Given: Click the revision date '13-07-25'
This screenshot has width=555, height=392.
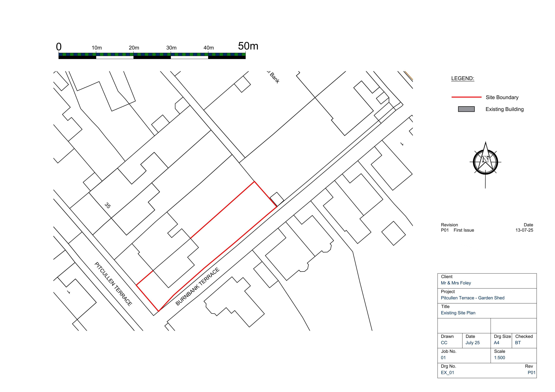Looking at the screenshot, I should click(524, 230).
